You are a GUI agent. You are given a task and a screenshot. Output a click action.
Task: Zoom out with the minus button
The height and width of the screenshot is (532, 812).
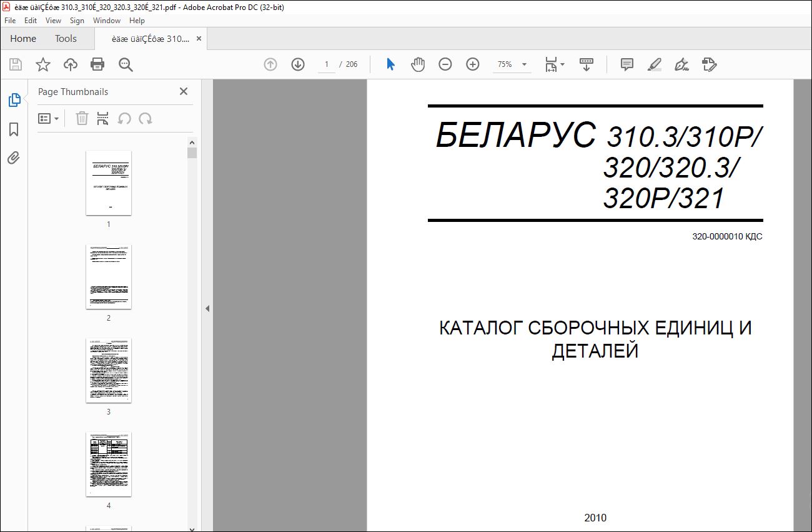coord(445,64)
